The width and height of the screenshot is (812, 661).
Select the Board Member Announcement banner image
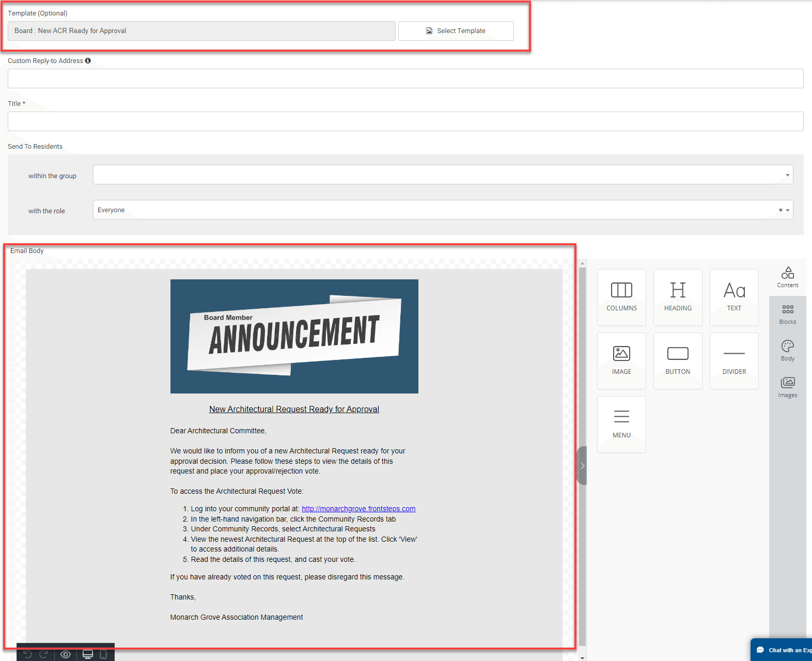click(x=294, y=336)
